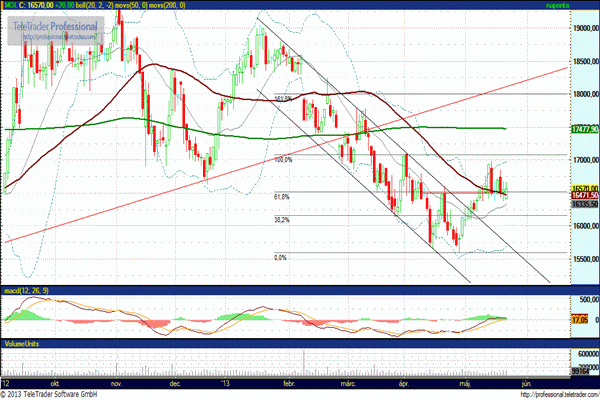Click the 'febr.' time axis label

[289, 383]
